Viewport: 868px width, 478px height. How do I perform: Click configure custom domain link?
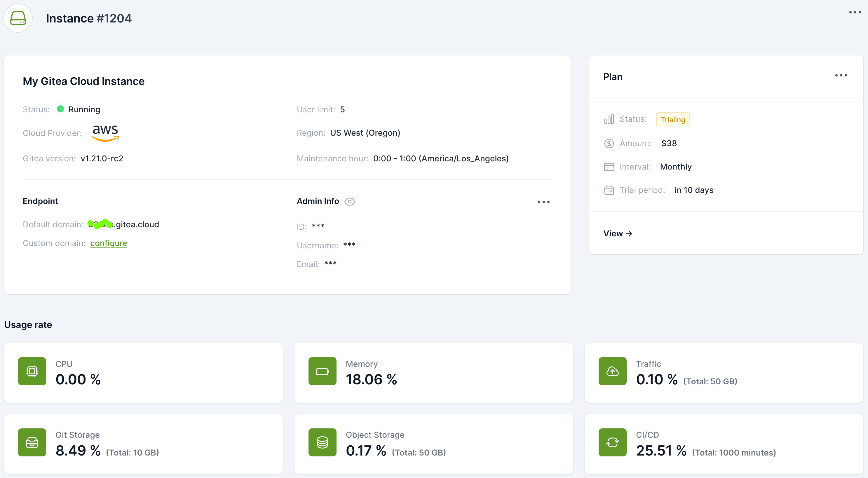pyautogui.click(x=109, y=243)
